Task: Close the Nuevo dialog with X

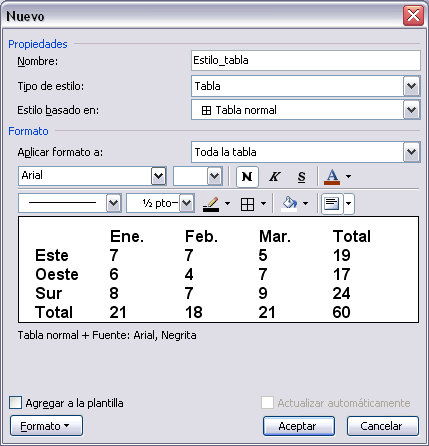Action: 413,15
